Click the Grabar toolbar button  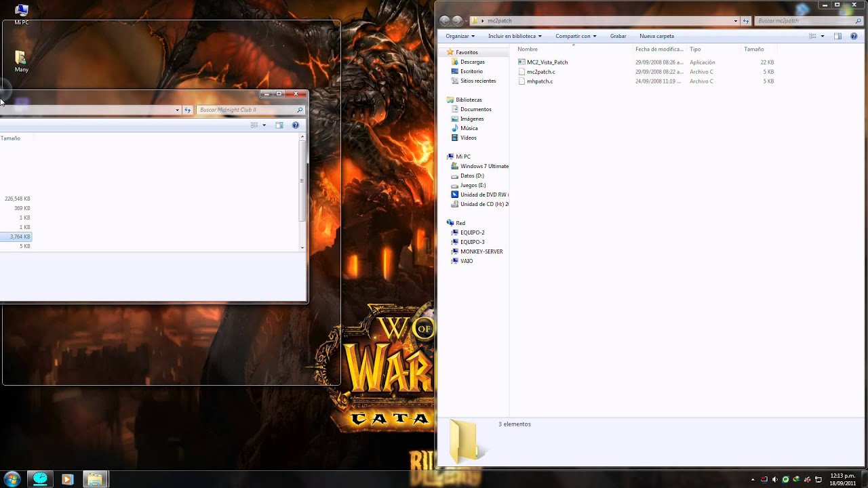618,36
